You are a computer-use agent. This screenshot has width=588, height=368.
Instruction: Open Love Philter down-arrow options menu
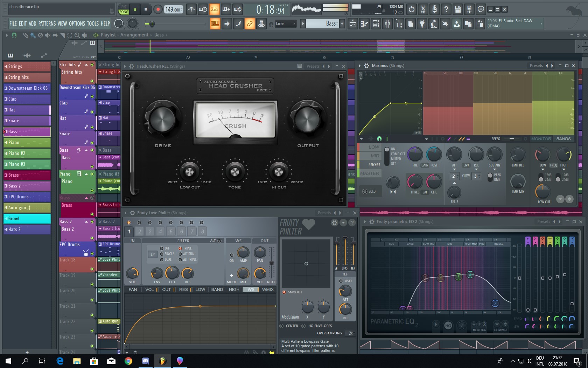(x=343, y=223)
